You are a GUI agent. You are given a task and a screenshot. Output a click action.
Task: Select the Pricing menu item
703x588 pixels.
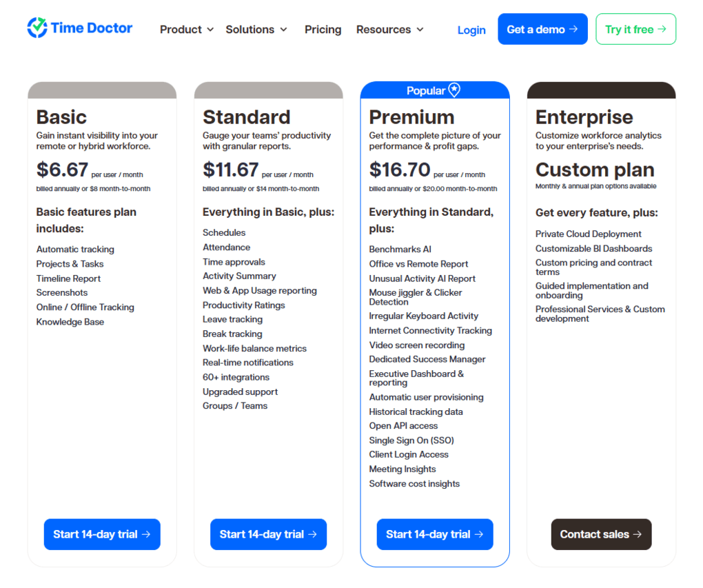click(323, 30)
